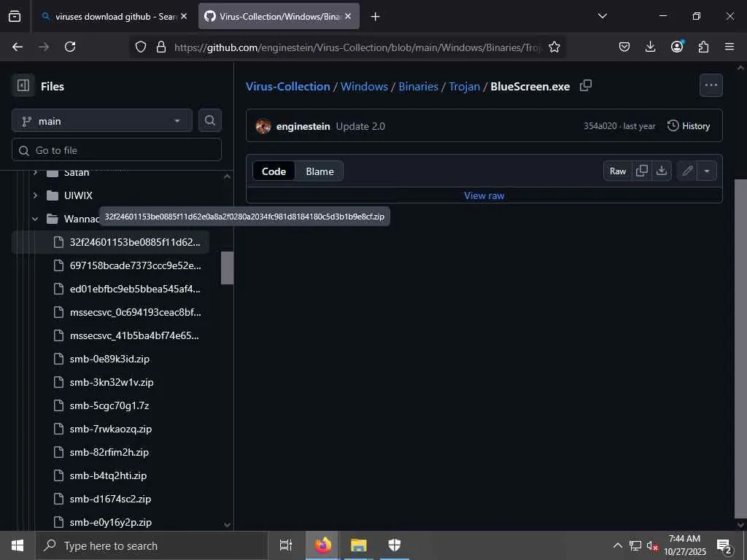Open smb-0e89k3id.zip in tree

pyautogui.click(x=111, y=359)
